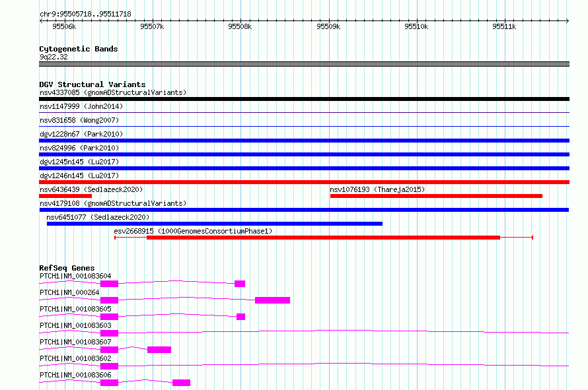
Task: Click nsv4179108 gnomADStructuralVariants label
Action: [113, 203]
